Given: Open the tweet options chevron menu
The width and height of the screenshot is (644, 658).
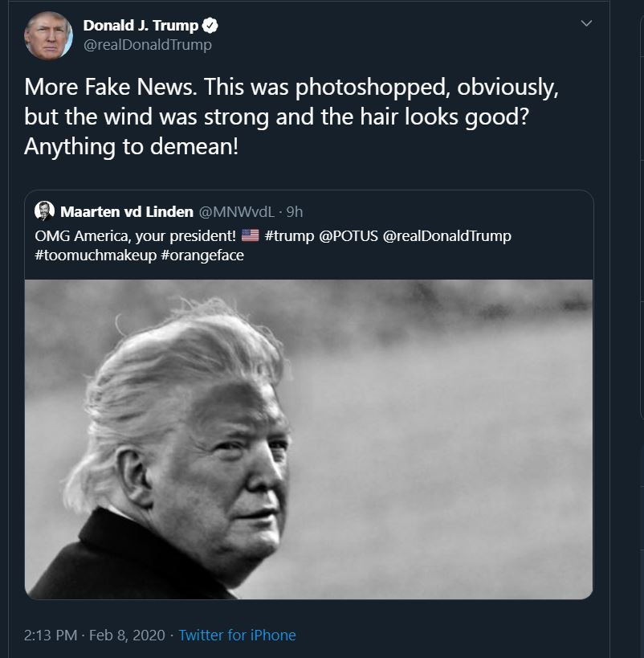Looking at the screenshot, I should [586, 23].
